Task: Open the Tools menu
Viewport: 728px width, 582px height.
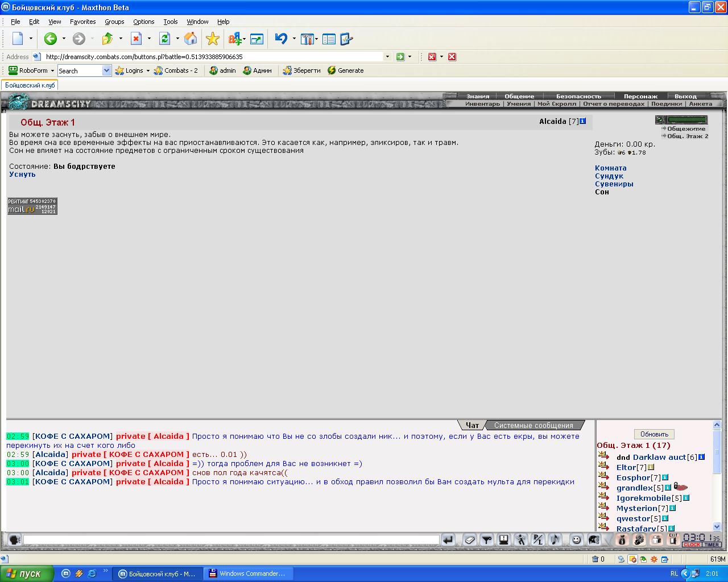Action: 171,22
